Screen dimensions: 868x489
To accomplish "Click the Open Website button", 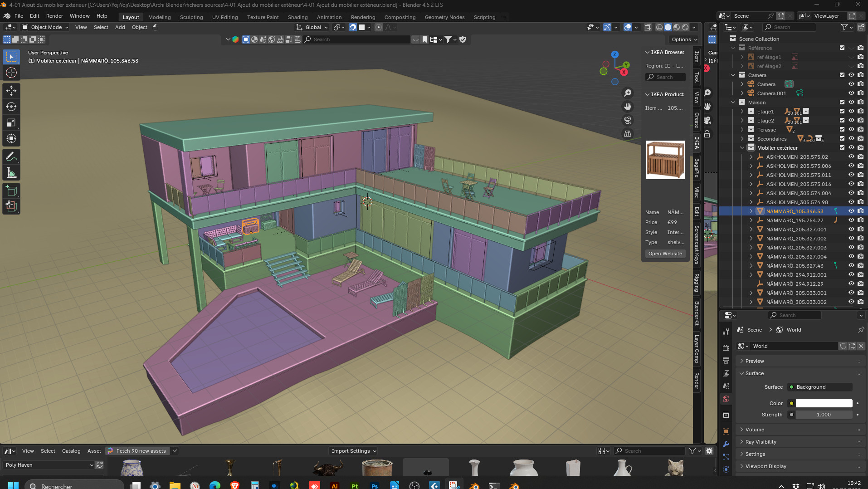I will click(x=665, y=254).
